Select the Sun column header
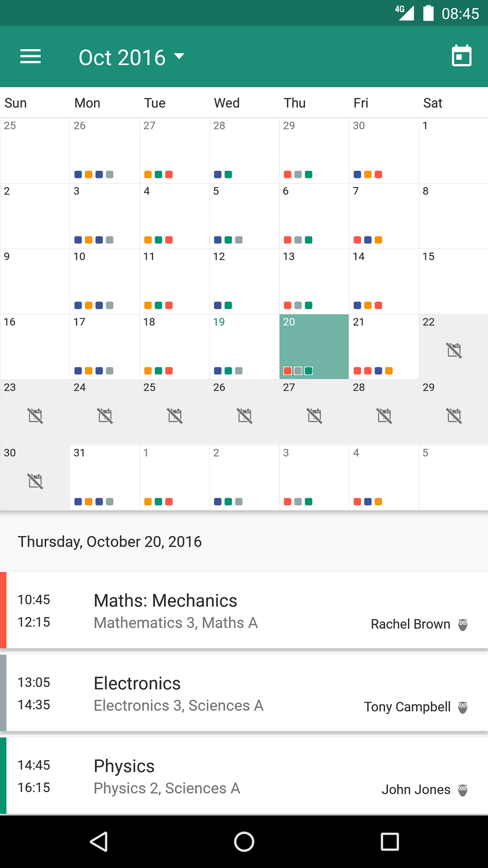This screenshot has width=488, height=868. click(15, 103)
